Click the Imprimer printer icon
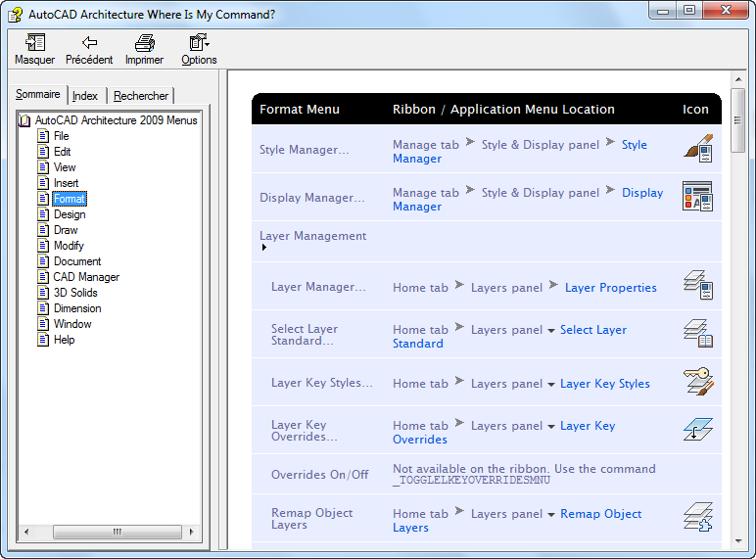 pos(145,43)
